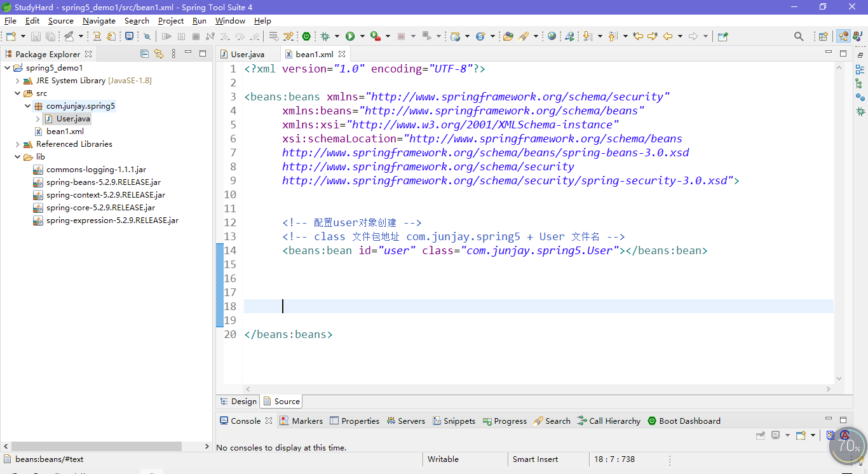Viewport: 868px width, 474px height.
Task: Click the Skip All Breakpoints icon
Action: pyautogui.click(x=147, y=36)
